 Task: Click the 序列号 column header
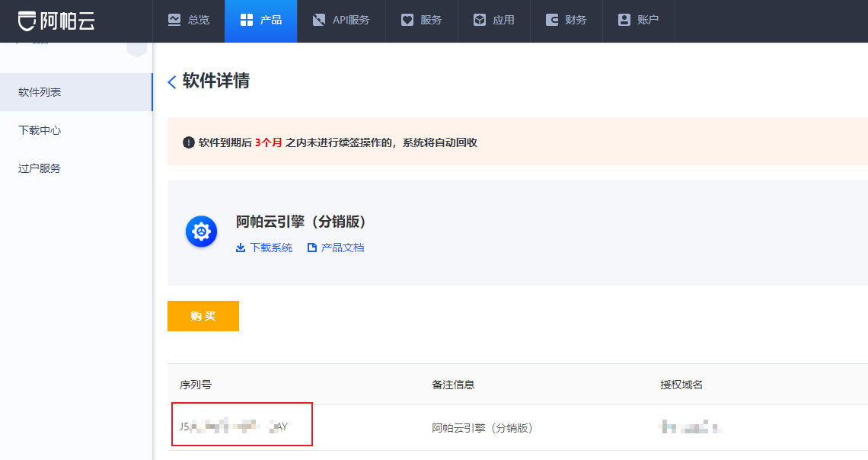tap(196, 385)
